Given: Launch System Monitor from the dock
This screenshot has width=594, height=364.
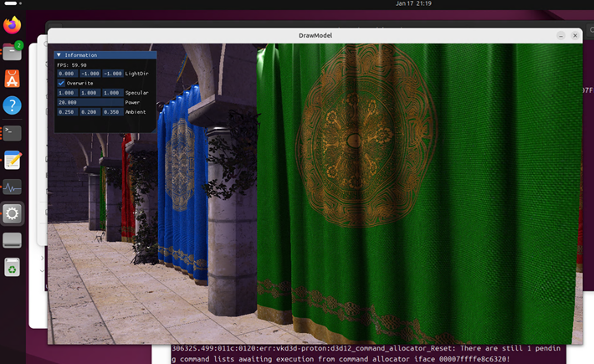Looking at the screenshot, I should coord(13,187).
